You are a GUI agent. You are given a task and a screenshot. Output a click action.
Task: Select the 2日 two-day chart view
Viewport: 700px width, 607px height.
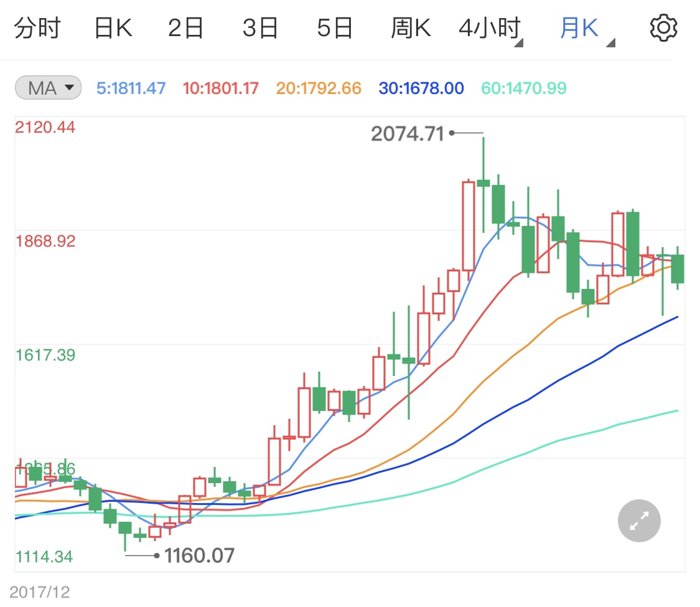pos(185,27)
